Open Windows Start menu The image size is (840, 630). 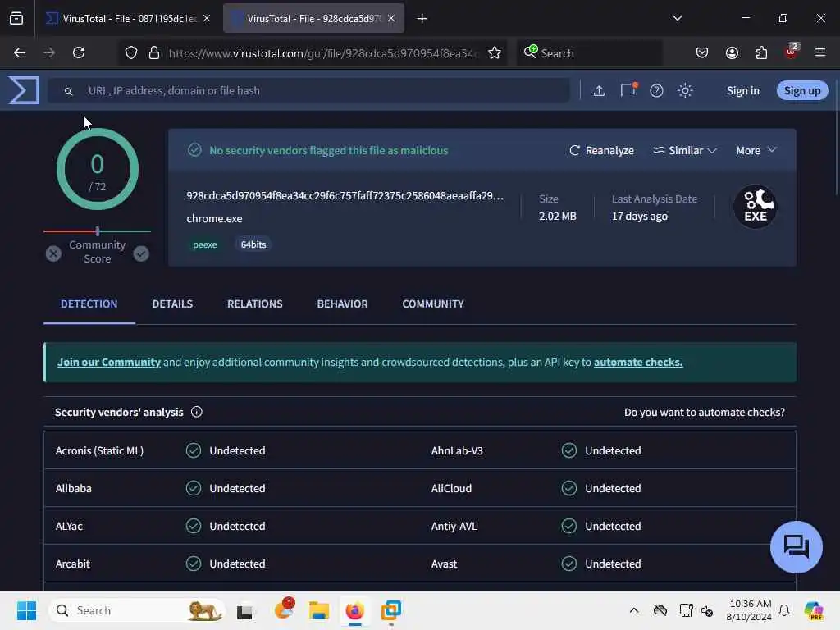pos(26,610)
